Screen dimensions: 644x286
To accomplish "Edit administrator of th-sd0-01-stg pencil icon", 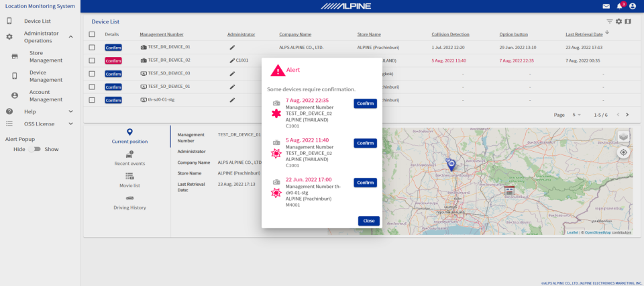I will coord(232,100).
